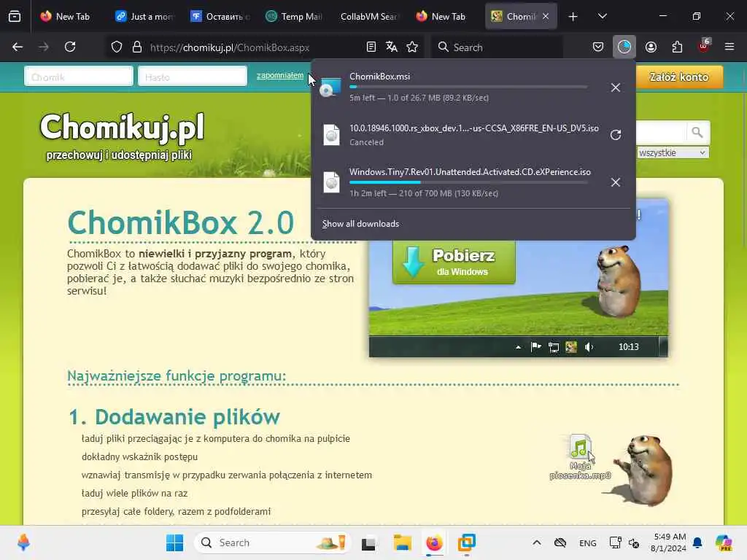Image resolution: width=747 pixels, height=560 pixels.
Task: Switch to the second New Tab tab
Action: pos(441,17)
